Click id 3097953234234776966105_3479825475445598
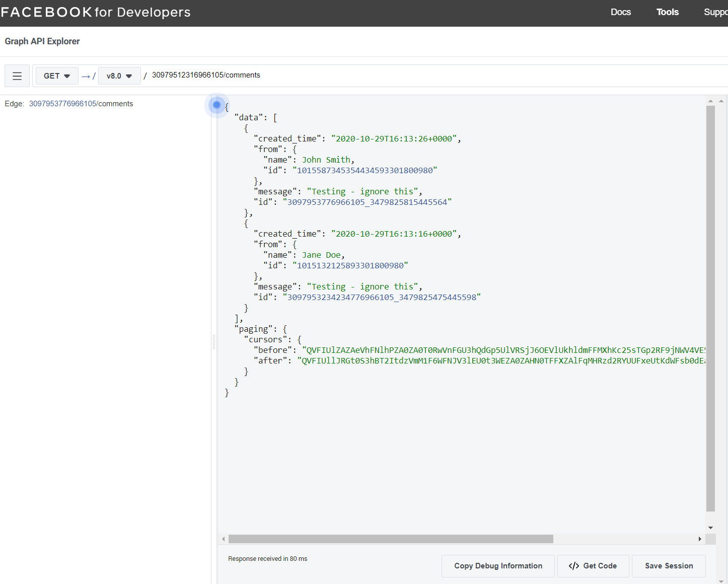Viewport: 728px width, 584px height. pyautogui.click(x=382, y=298)
